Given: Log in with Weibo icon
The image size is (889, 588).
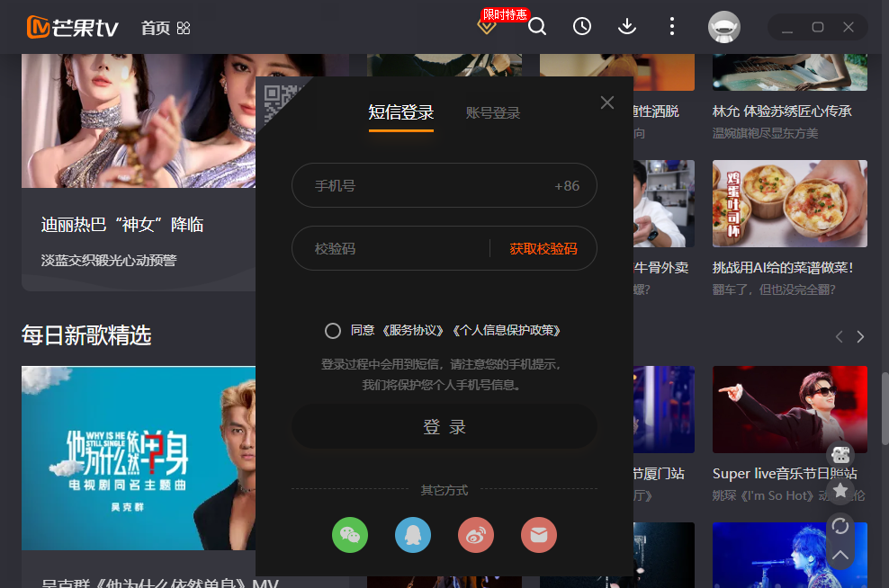Looking at the screenshot, I should click(x=476, y=535).
